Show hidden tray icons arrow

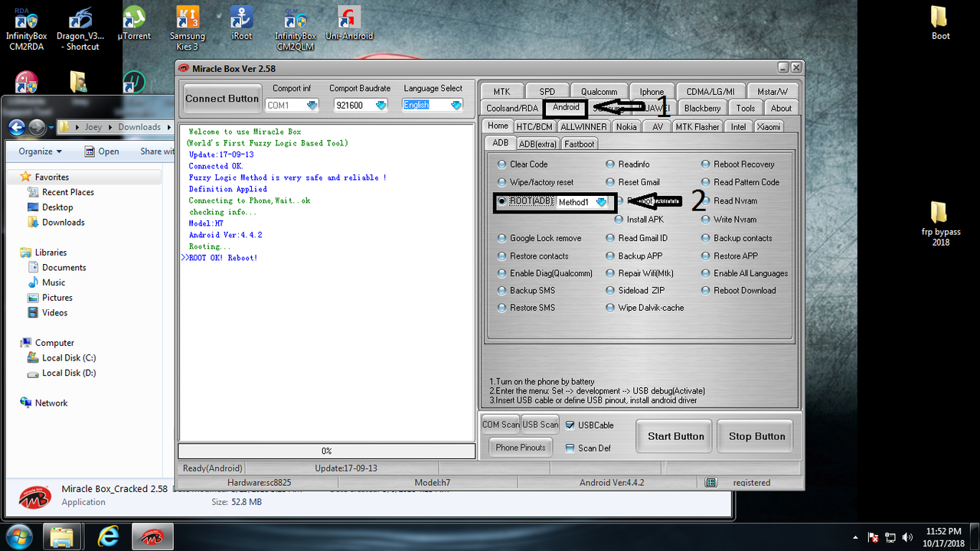click(856, 537)
